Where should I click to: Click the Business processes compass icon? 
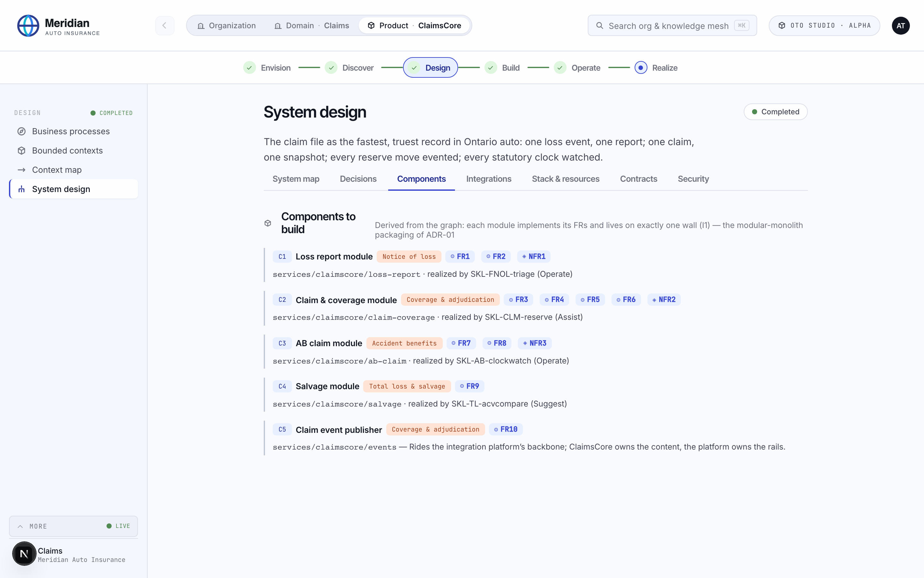point(22,132)
